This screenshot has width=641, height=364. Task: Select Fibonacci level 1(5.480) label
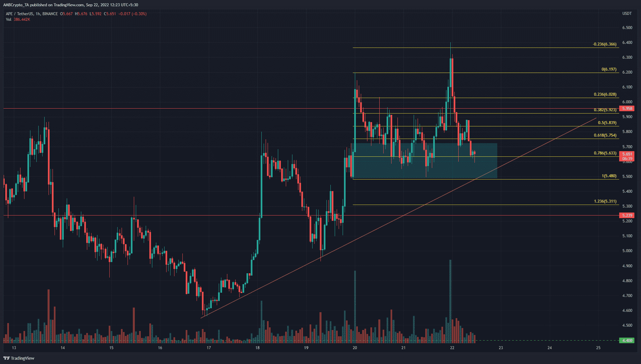pos(609,176)
